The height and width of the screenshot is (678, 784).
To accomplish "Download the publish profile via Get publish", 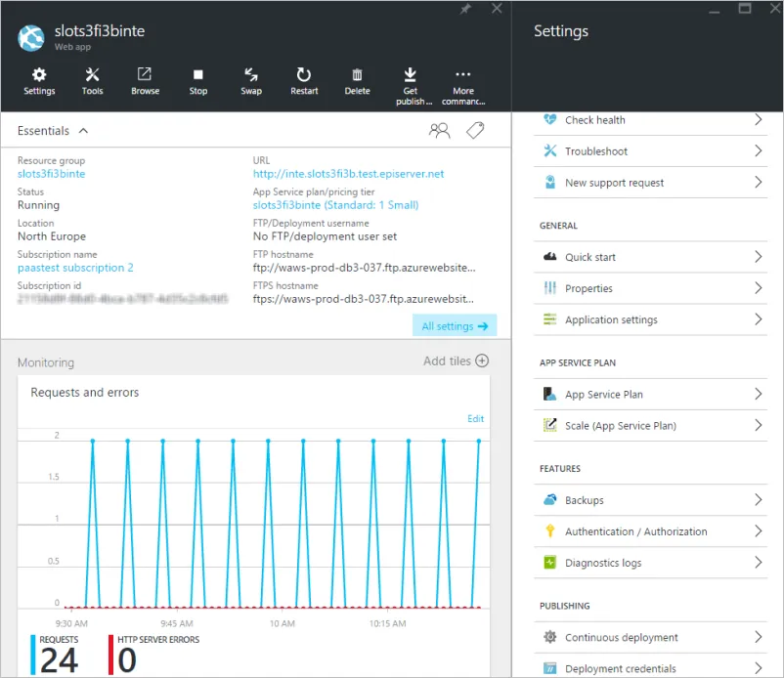I will 411,86.
